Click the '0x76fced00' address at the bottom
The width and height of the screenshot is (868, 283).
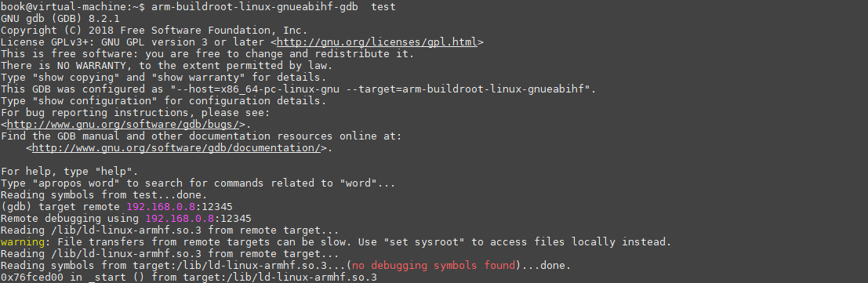(32, 277)
